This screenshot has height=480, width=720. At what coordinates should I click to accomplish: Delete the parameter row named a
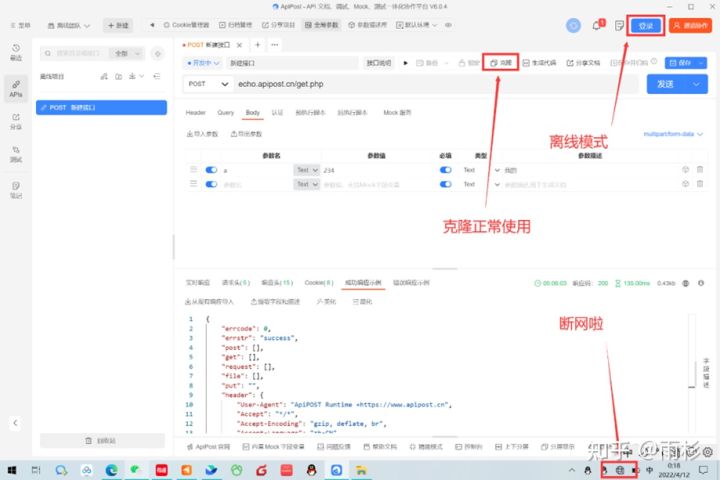[x=700, y=169]
